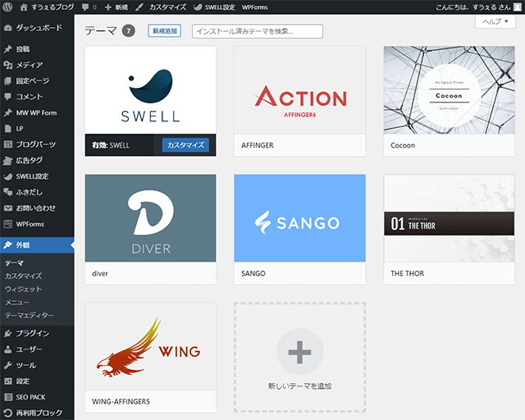Open the Media library icon
525x420 pixels.
coord(7,65)
